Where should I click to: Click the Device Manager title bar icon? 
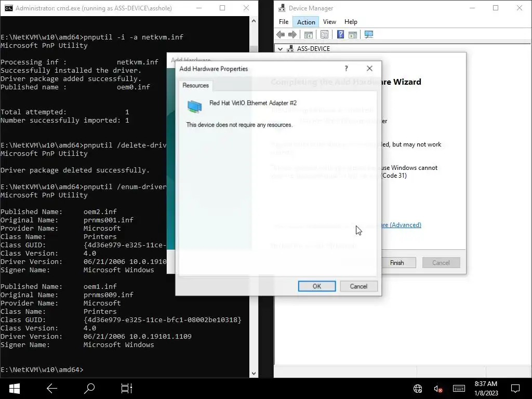(x=282, y=8)
